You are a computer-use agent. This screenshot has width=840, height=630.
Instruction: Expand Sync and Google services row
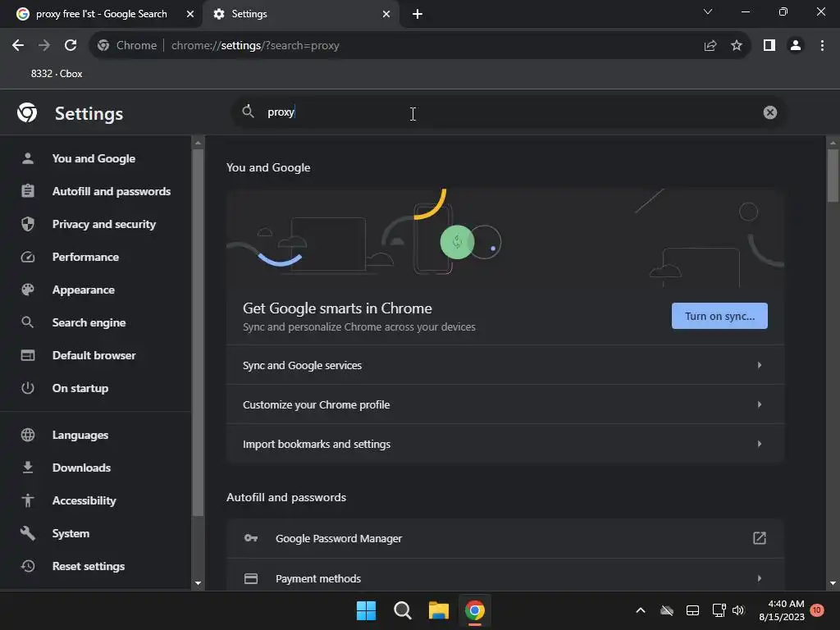coord(505,365)
